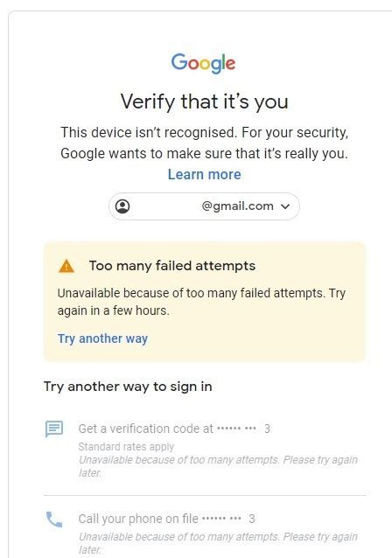Expand the account chooser chevron
This screenshot has width=392, height=558.
click(285, 206)
